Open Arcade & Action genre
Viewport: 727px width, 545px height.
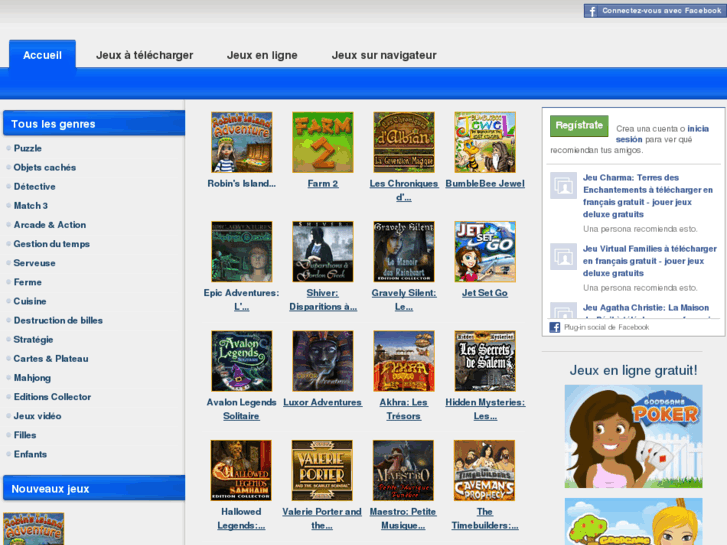coord(50,225)
